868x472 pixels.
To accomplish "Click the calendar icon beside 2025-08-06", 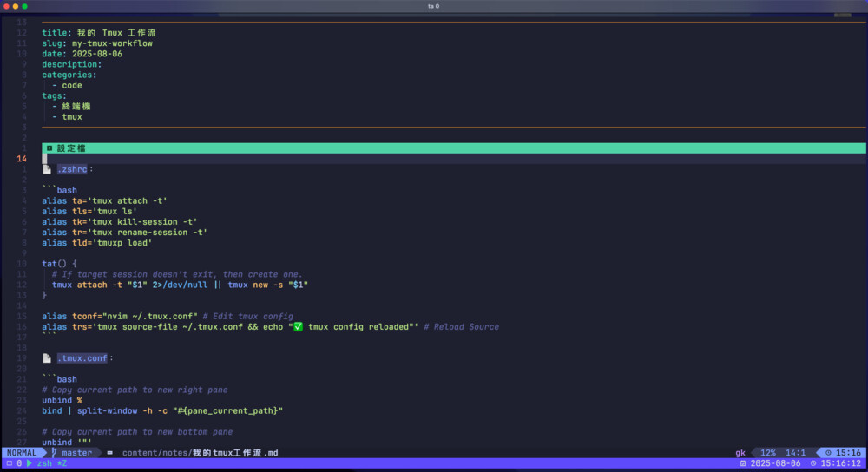I will (x=742, y=463).
